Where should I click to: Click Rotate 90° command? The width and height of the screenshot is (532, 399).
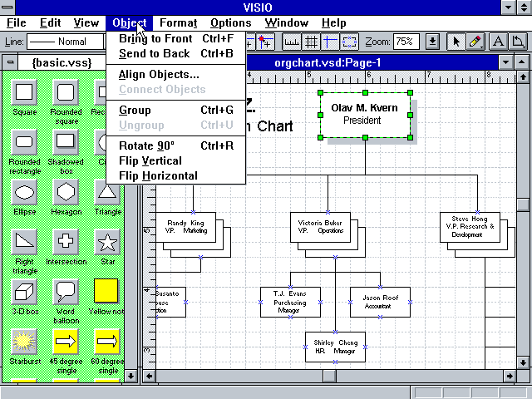[146, 145]
